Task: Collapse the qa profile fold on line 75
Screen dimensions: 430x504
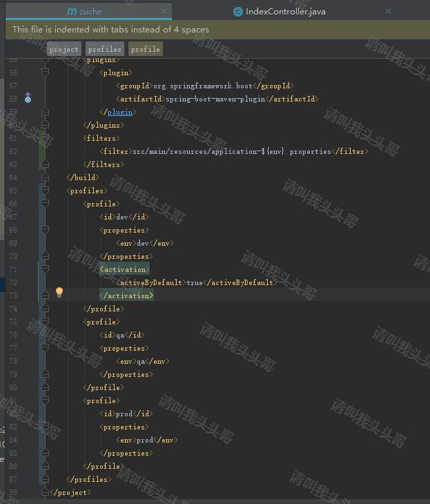Action: [x=45, y=321]
